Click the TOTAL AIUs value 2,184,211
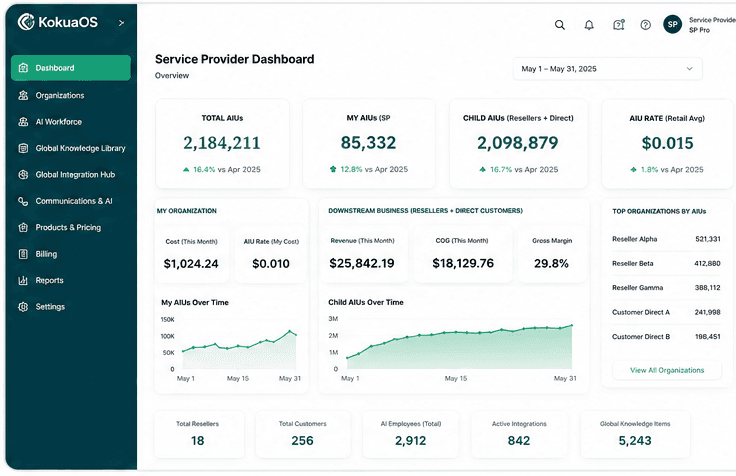This screenshot has width=736, height=476. 222,143
